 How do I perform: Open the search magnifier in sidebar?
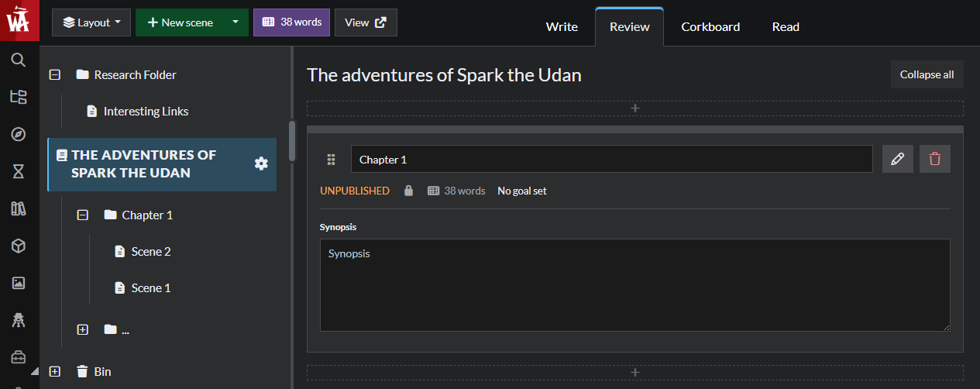coord(19,60)
